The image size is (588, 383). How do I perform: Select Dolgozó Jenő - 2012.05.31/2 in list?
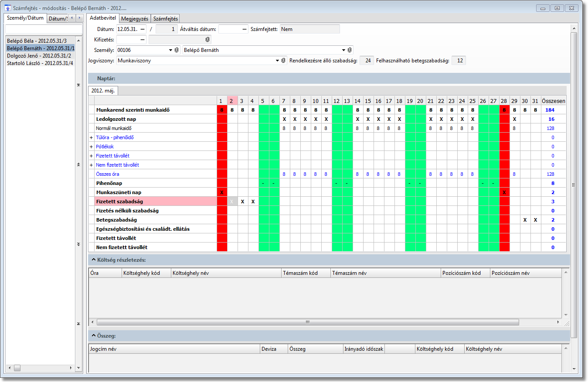click(39, 56)
